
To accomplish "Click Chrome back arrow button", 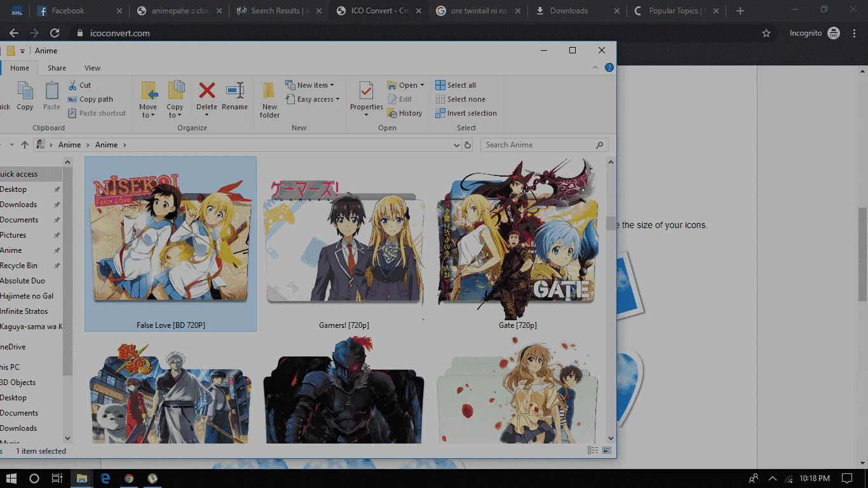I will pos(14,33).
